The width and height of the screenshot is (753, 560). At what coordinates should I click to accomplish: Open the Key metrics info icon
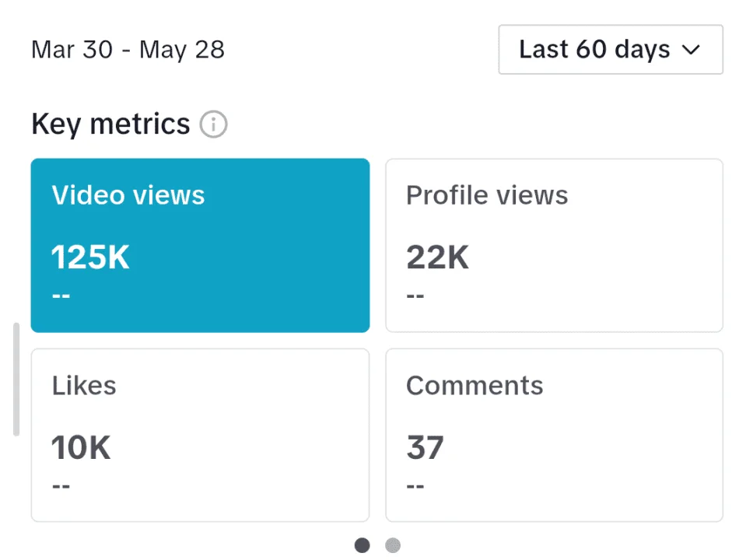tap(213, 124)
